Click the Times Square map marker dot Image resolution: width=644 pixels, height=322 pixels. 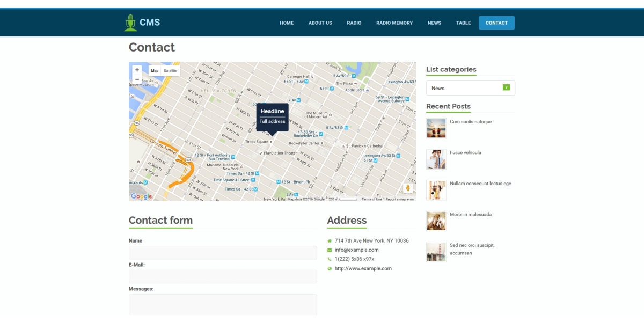point(272,142)
